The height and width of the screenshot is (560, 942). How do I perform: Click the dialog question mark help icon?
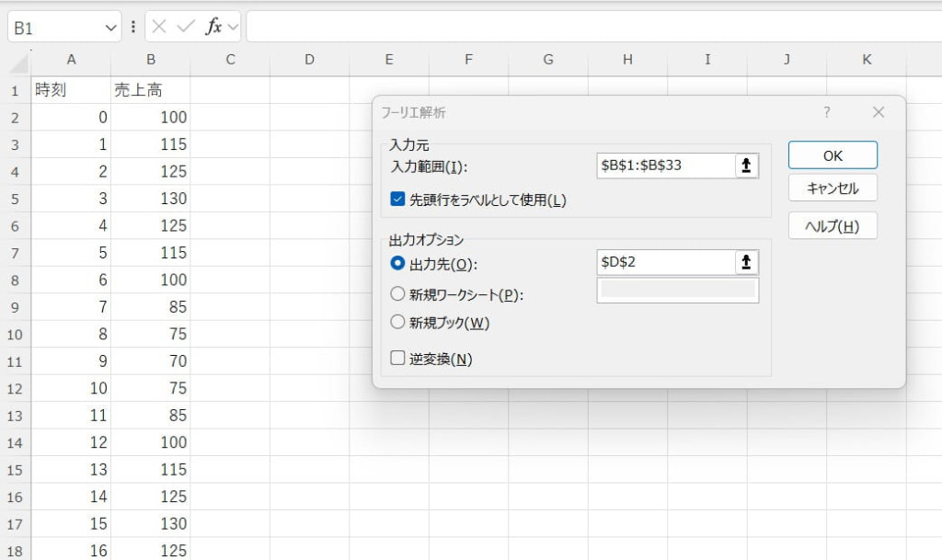click(826, 112)
